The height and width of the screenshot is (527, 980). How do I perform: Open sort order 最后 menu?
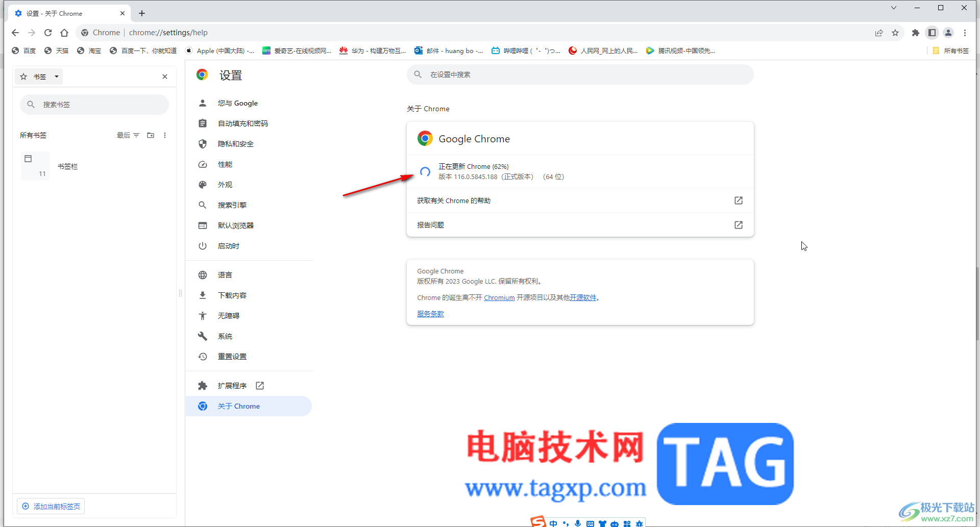point(128,135)
